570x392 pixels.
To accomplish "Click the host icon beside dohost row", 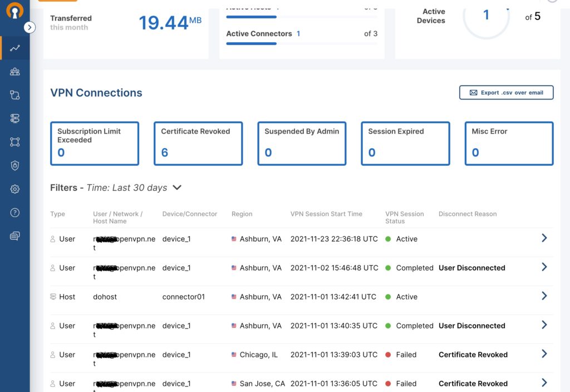I will coord(53,297).
